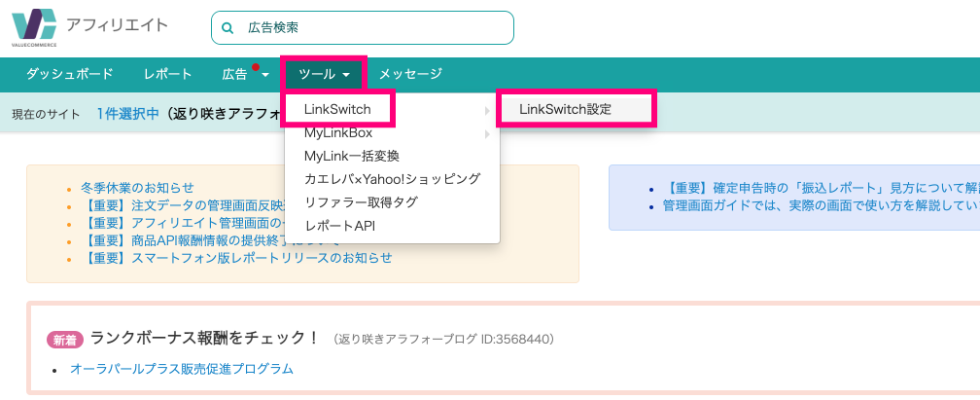Screen dimensions: 980x400
Task: Open the リファラー取得タグ menu entry
Action: (360, 202)
